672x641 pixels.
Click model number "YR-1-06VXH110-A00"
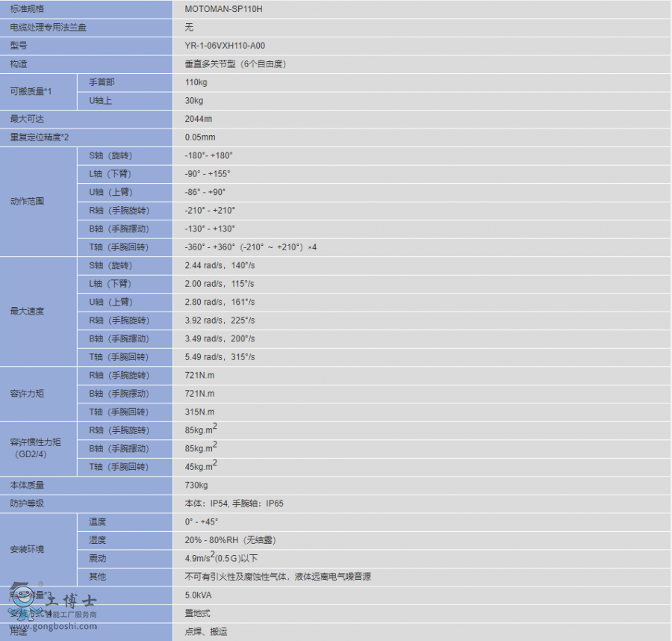tap(225, 46)
